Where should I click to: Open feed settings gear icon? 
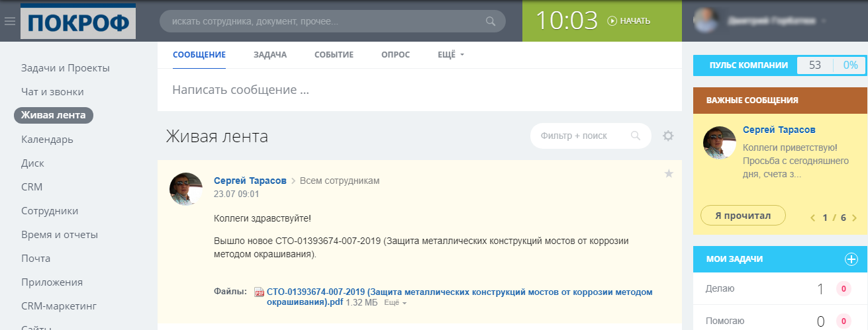point(668,136)
